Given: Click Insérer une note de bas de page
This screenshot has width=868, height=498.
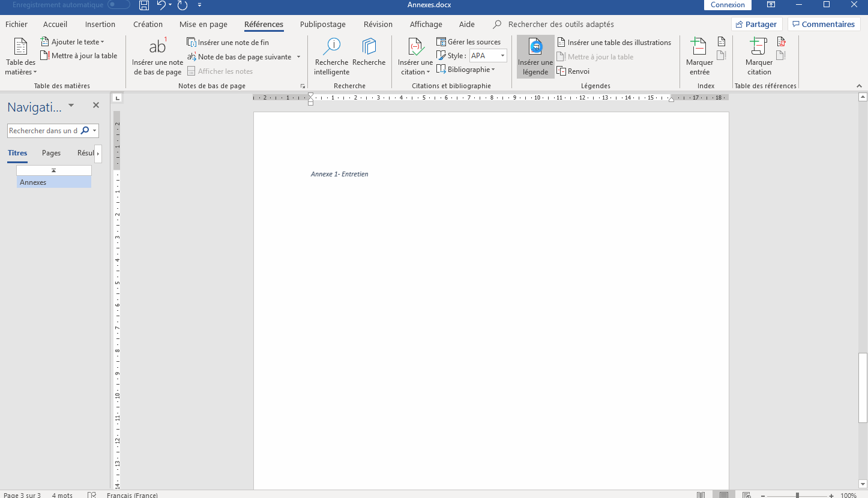Looking at the screenshot, I should pos(157,48).
